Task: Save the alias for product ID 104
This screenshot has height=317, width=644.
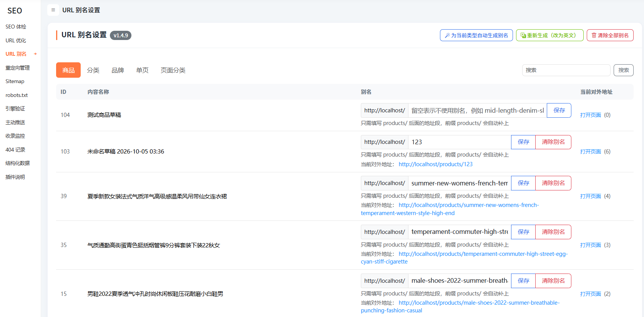Action: coord(559,110)
